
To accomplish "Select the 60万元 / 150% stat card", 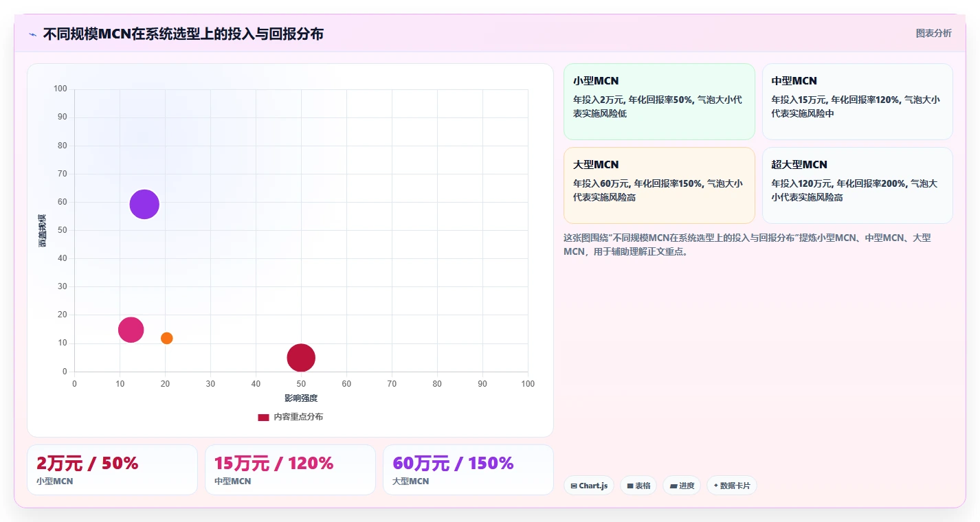I will click(x=468, y=470).
